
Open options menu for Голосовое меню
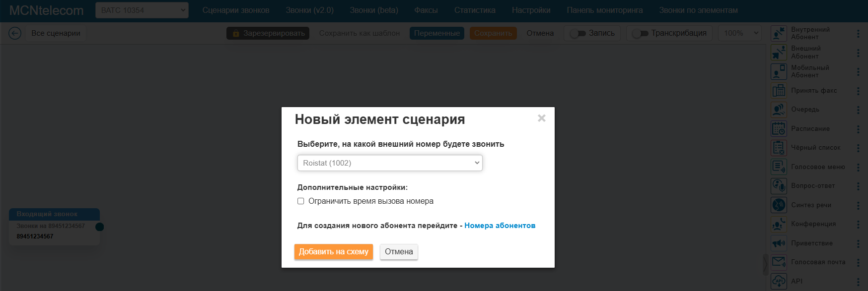(x=858, y=167)
